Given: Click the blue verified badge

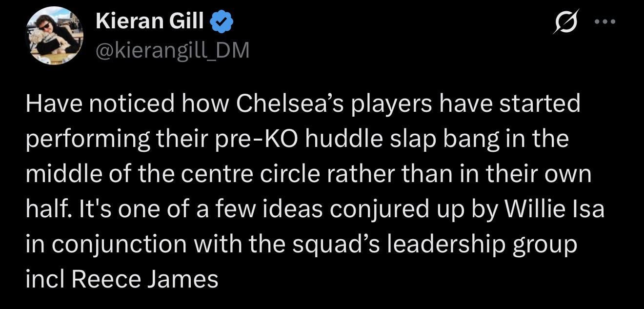Looking at the screenshot, I should pyautogui.click(x=222, y=23).
